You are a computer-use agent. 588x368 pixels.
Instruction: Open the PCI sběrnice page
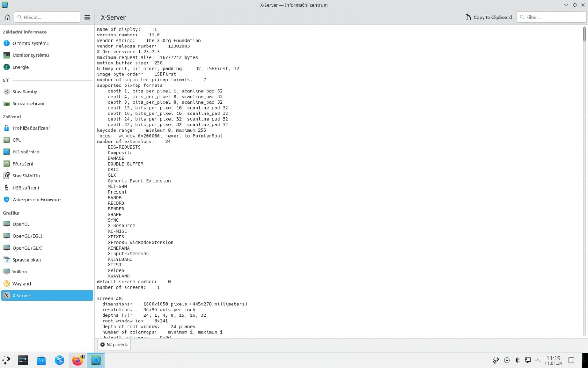point(47,152)
